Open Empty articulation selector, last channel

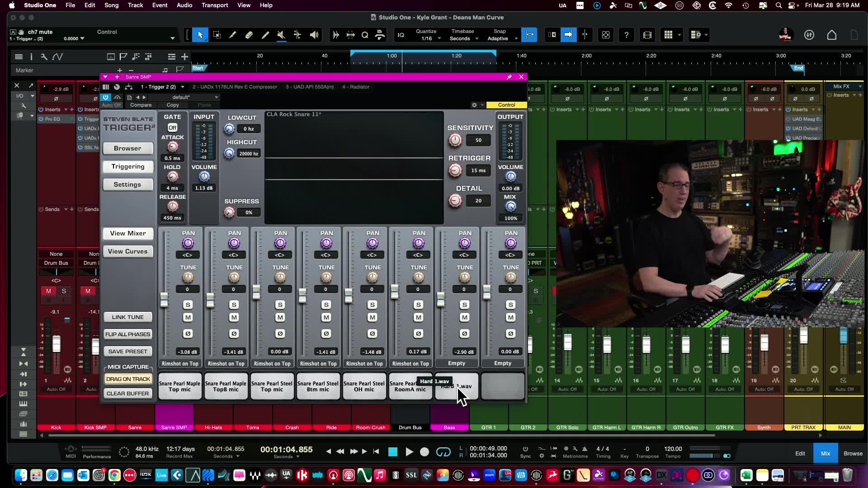coord(503,363)
